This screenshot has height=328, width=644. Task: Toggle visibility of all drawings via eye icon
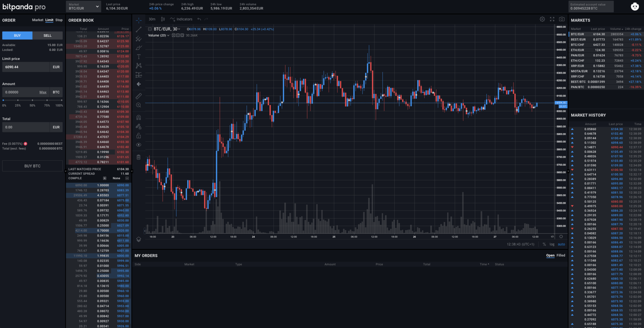(x=139, y=145)
